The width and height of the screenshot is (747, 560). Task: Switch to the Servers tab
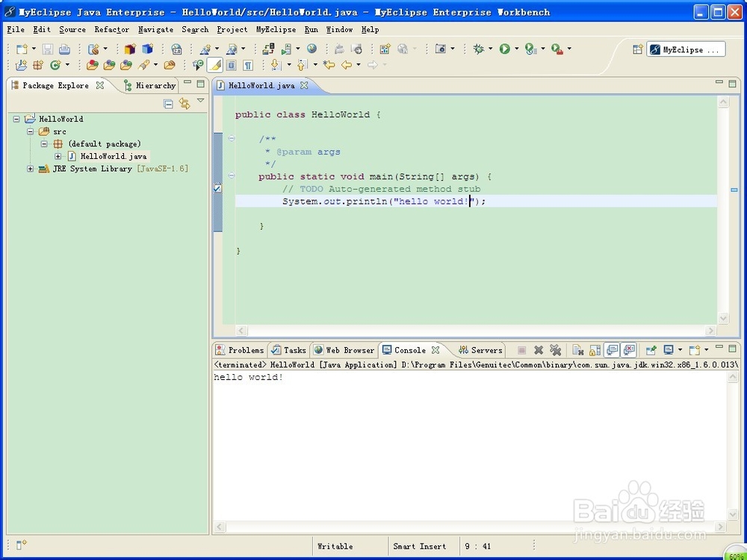[x=480, y=350]
